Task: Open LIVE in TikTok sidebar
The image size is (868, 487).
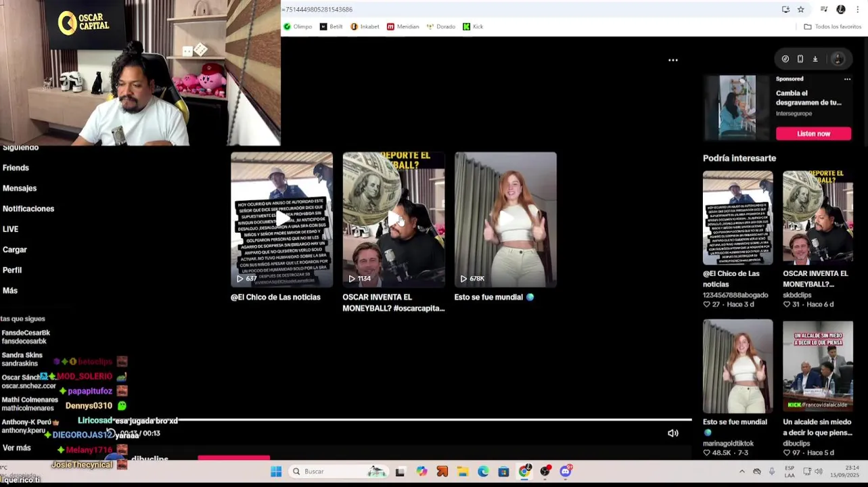Action: pos(10,229)
